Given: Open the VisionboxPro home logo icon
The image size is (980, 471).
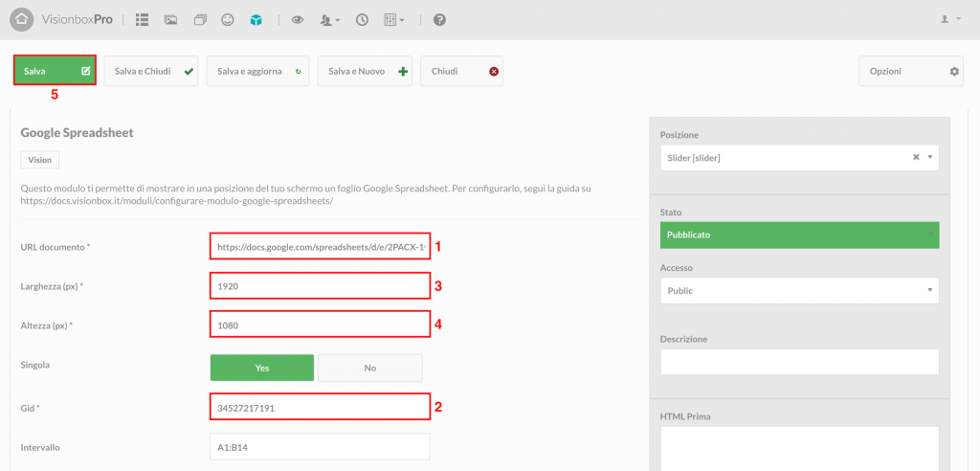Looking at the screenshot, I should 22,19.
